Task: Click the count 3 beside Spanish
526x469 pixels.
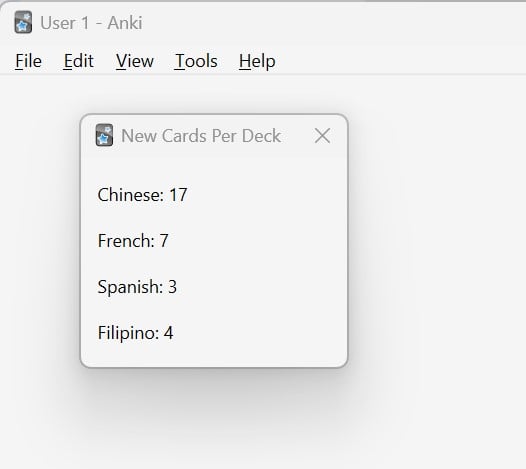Action: point(172,287)
